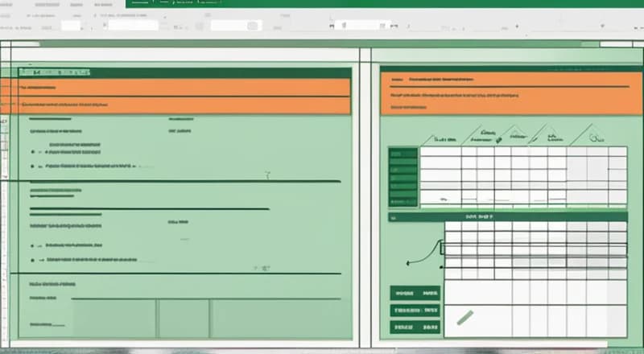Screen dimensions: 644x354
Task: Select the top orange banner row in left panel
Action: 184,87
